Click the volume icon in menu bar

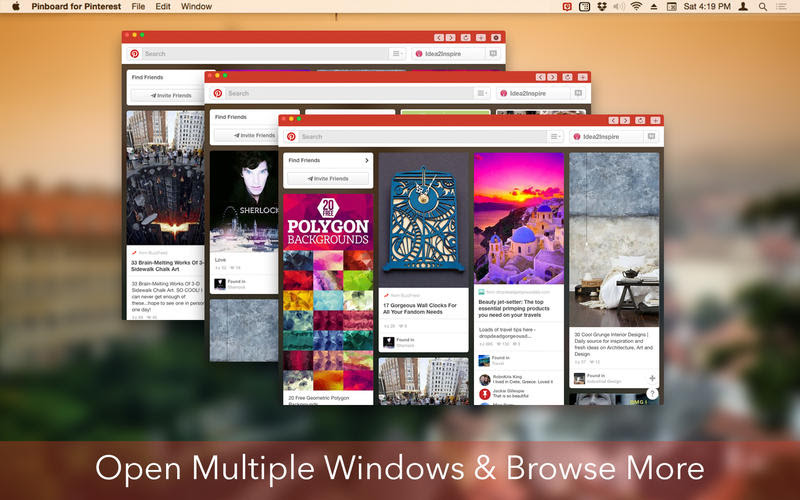[x=619, y=7]
